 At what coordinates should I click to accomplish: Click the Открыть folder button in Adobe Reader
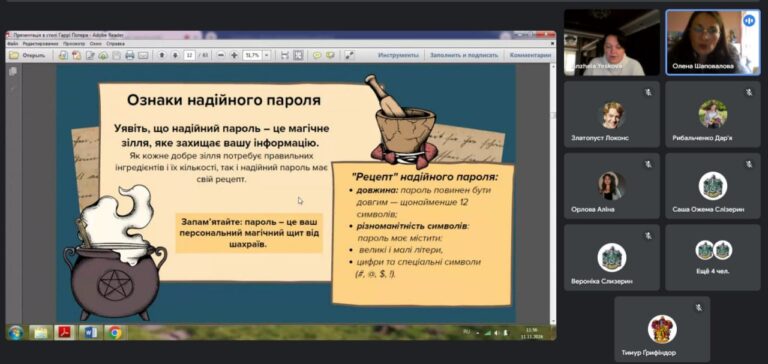click(x=27, y=55)
